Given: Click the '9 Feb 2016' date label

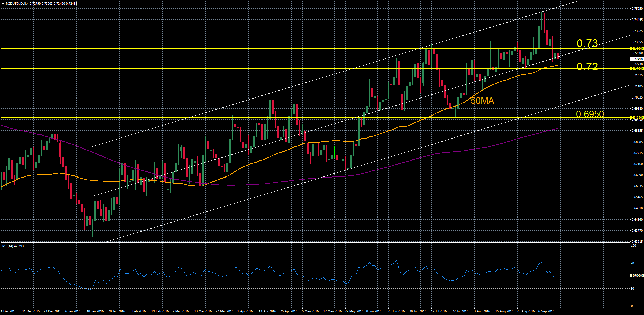Looking at the screenshot, I should point(138,311).
